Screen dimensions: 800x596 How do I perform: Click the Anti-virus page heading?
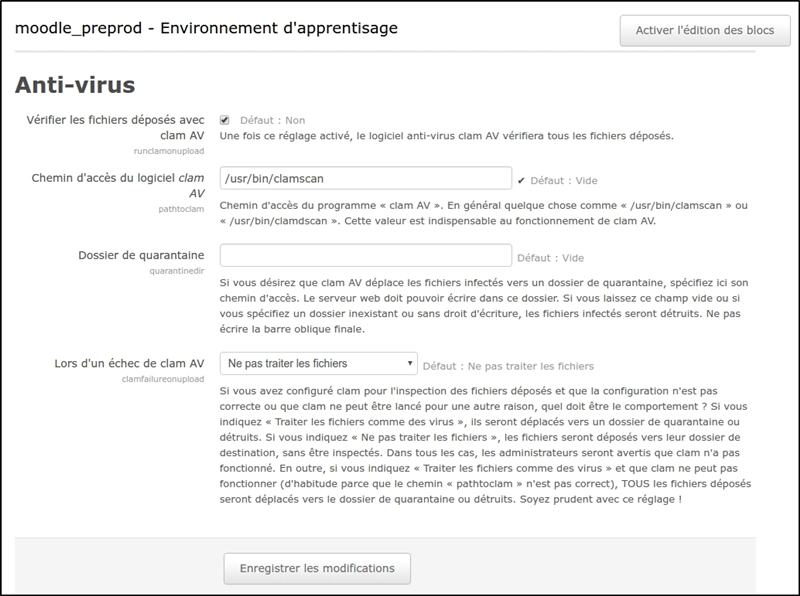pos(75,84)
